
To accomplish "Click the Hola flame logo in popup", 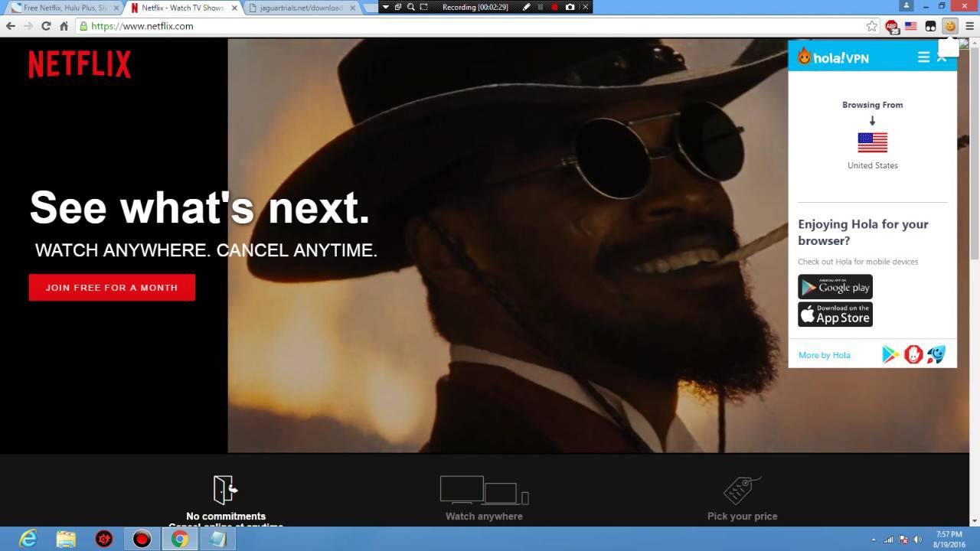I will [x=805, y=56].
